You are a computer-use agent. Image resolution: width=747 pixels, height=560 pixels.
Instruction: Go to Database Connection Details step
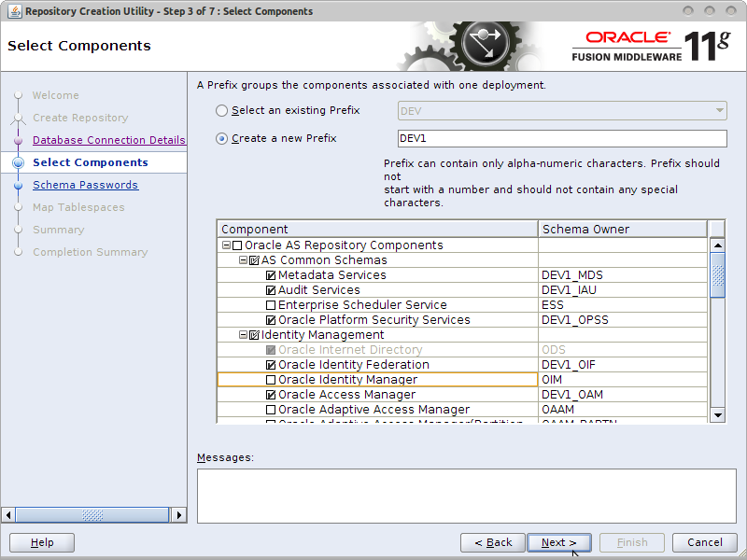pos(109,140)
